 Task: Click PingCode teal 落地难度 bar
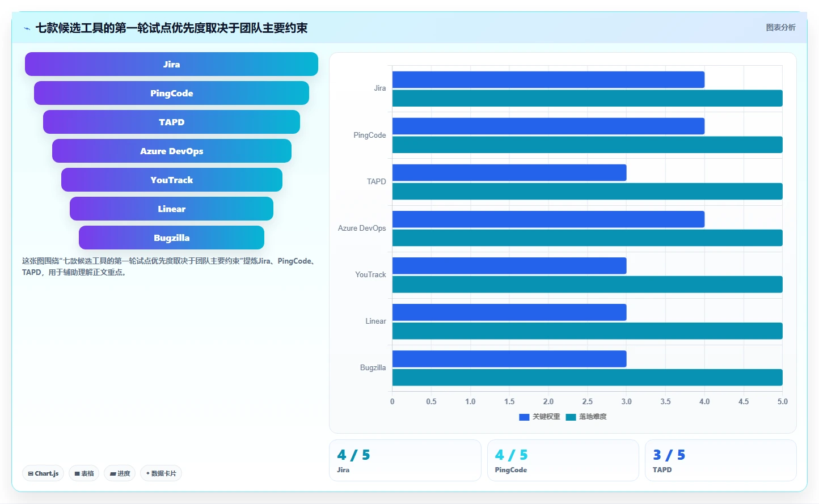588,145
